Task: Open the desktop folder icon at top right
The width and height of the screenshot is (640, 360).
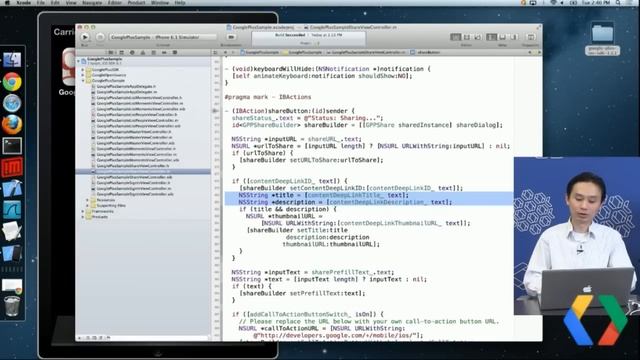Action: [x=602, y=34]
